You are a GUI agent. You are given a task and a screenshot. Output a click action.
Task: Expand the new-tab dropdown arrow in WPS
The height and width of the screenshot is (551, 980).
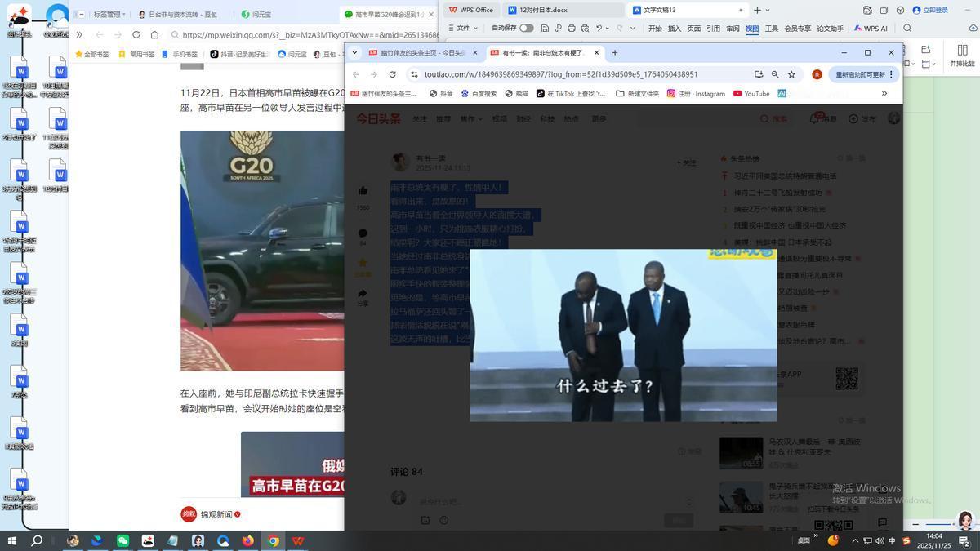click(768, 10)
